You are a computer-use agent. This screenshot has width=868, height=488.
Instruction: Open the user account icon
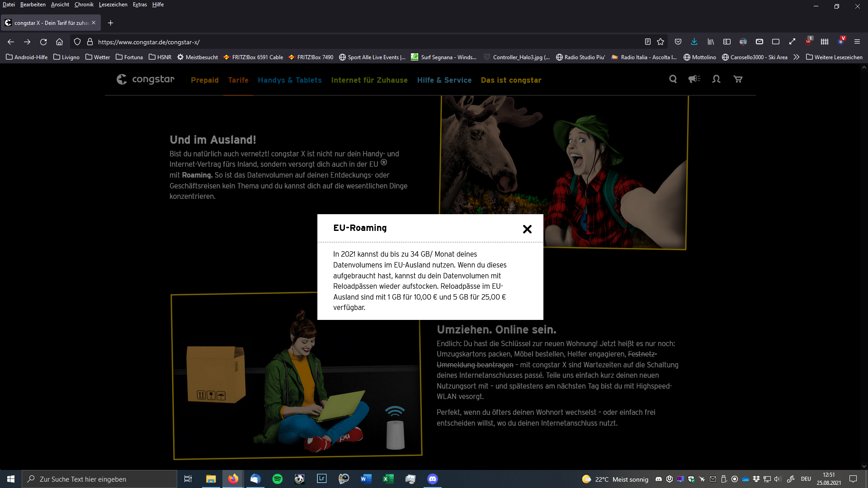click(716, 79)
